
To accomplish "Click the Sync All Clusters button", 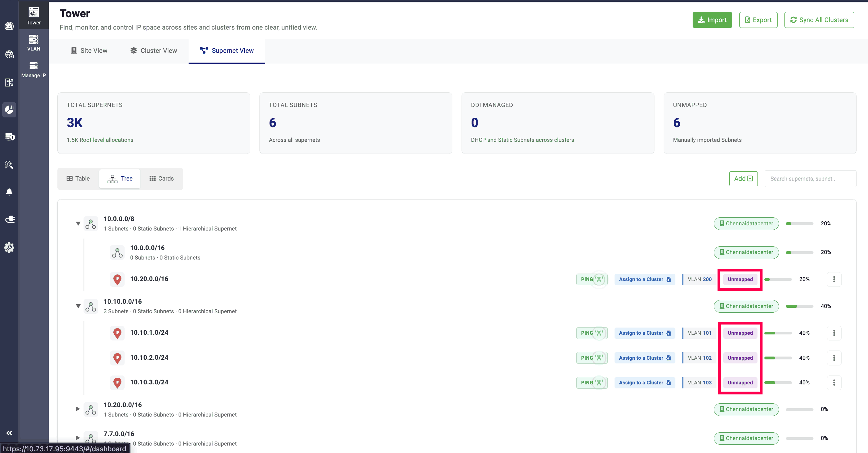I will click(819, 20).
